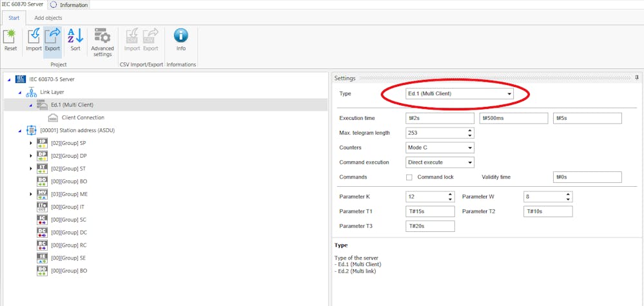
Task: Click the IEC 60870-5 Server root icon
Action: click(20, 79)
